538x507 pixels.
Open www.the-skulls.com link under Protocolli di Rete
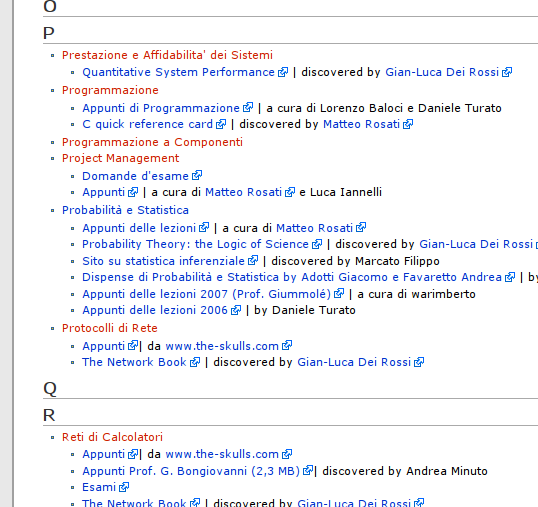(x=222, y=346)
